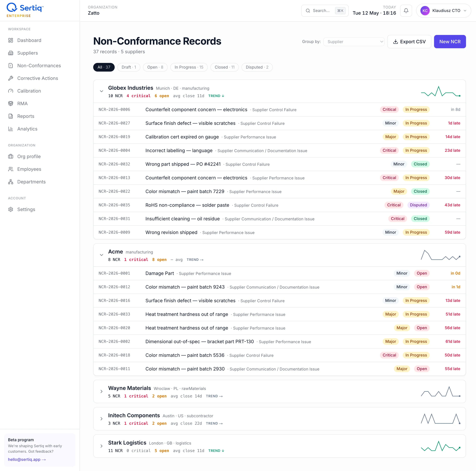
Task: Open Wrong part shipped PO #42241 row
Action: pyautogui.click(x=279, y=164)
